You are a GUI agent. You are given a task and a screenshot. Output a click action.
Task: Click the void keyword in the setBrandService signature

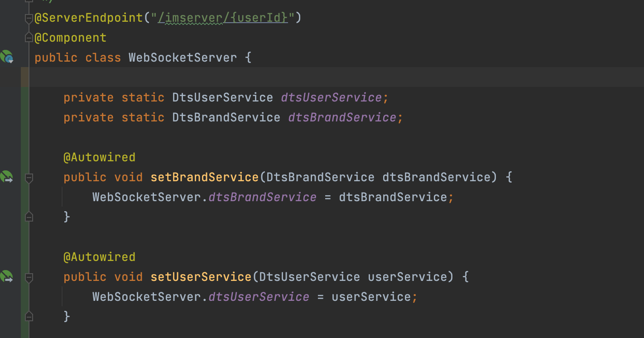(x=128, y=177)
